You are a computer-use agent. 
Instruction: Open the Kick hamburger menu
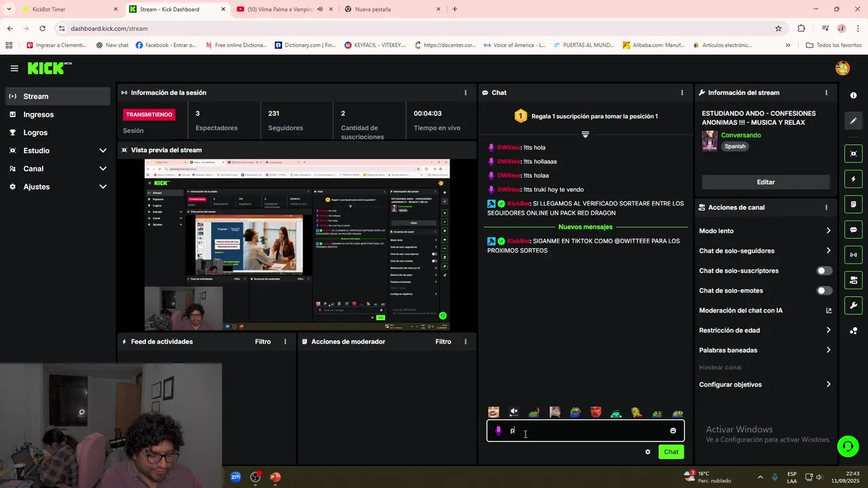click(x=14, y=68)
